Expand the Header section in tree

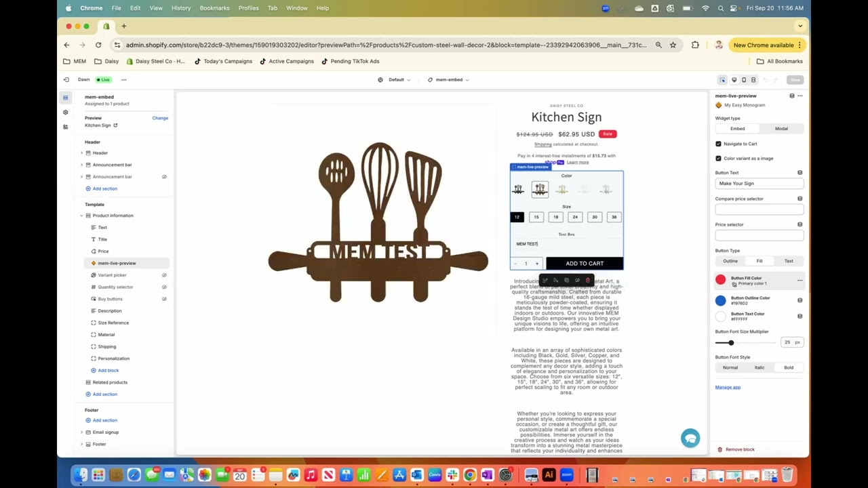pos(82,153)
